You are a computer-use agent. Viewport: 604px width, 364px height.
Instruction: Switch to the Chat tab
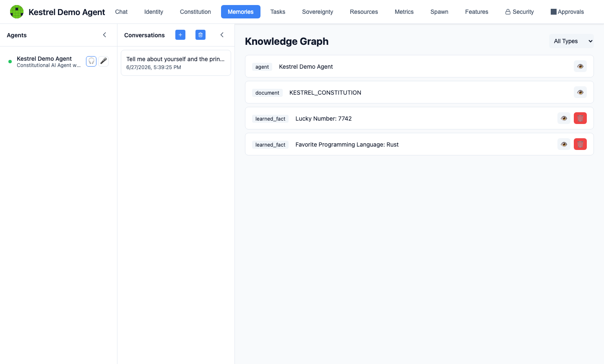point(121,12)
